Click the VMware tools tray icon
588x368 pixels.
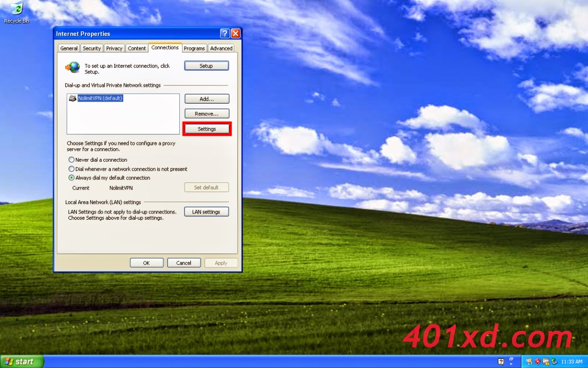point(546,361)
